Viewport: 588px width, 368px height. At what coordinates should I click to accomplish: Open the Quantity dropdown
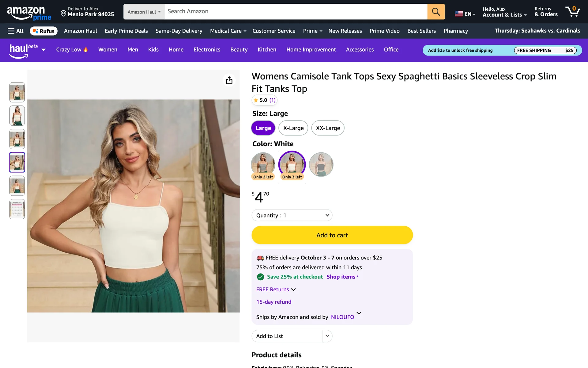pyautogui.click(x=292, y=215)
